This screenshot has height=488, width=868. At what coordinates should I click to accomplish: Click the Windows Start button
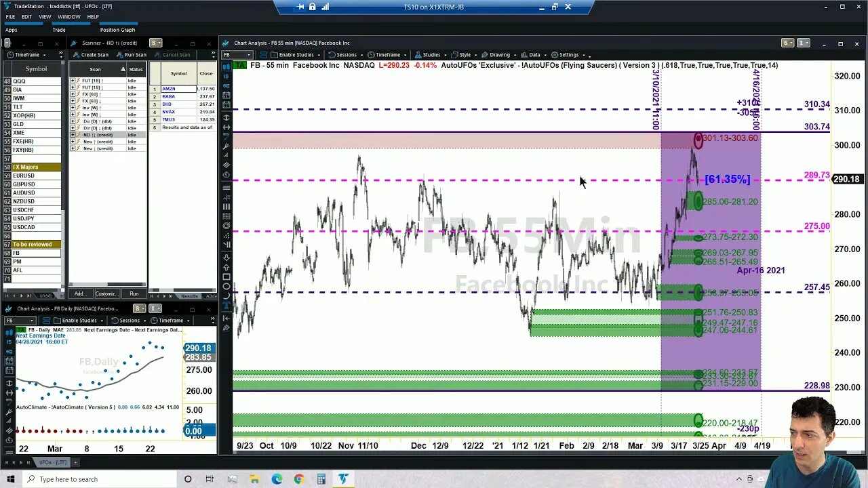point(10,479)
